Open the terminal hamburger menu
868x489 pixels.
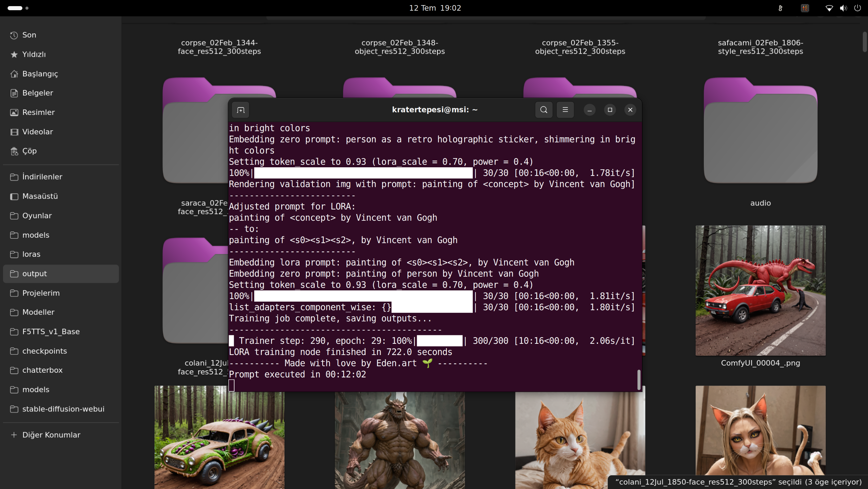coord(565,110)
